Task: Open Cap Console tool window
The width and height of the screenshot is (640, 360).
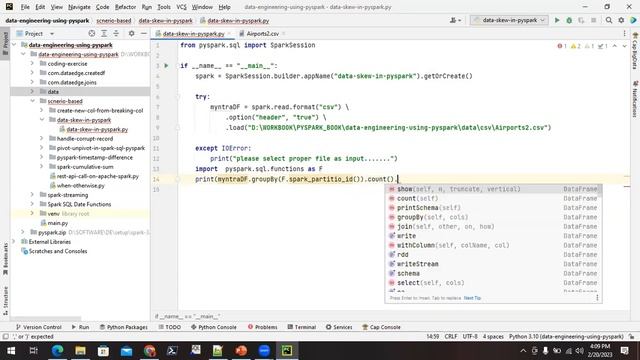Action: (381, 327)
